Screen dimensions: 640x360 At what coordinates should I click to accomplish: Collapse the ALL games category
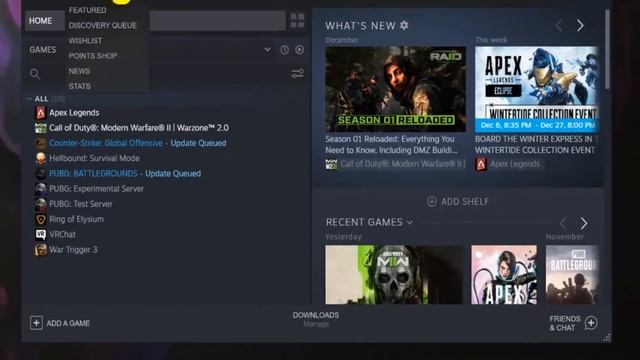[x=29, y=99]
